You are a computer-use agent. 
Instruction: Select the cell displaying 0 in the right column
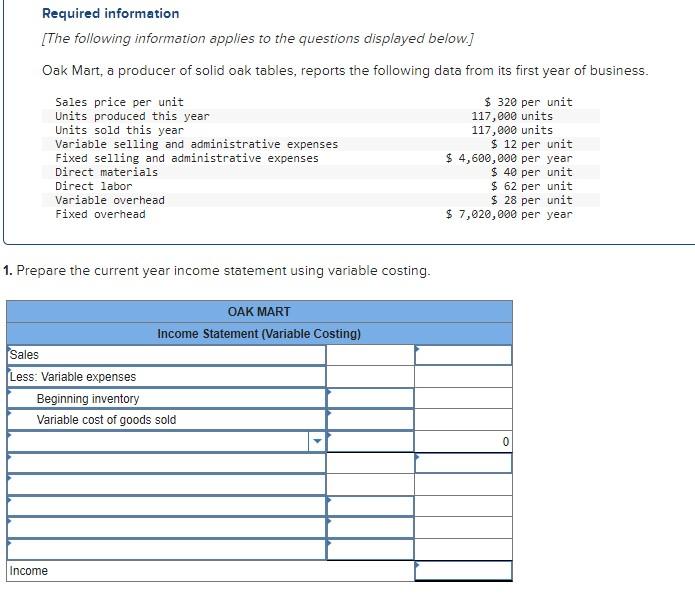463,441
